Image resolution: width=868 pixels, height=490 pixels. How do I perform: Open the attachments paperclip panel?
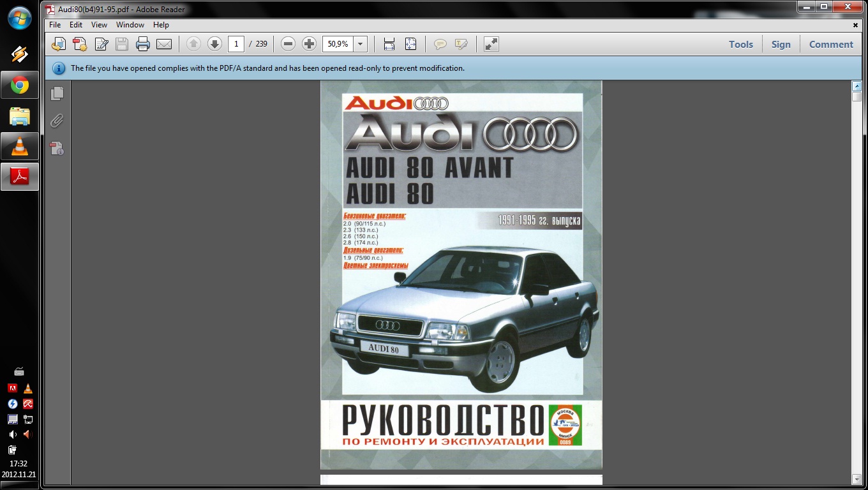coord(57,121)
